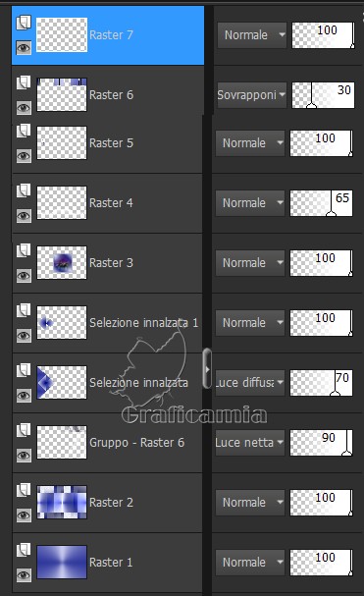This screenshot has width=364, height=596.
Task: Click the layer type icon of Raster 1
Action: click(24, 550)
